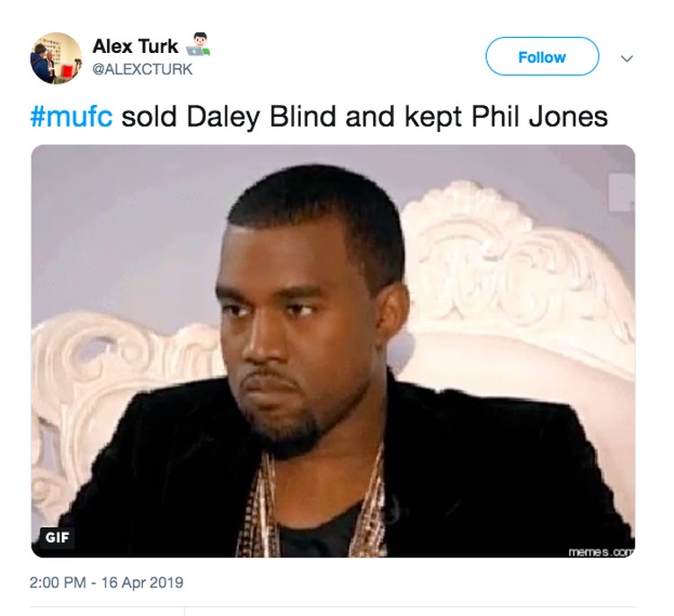Click the GIF badge on the media
Viewport: 674px width, 616px height.
(x=58, y=538)
